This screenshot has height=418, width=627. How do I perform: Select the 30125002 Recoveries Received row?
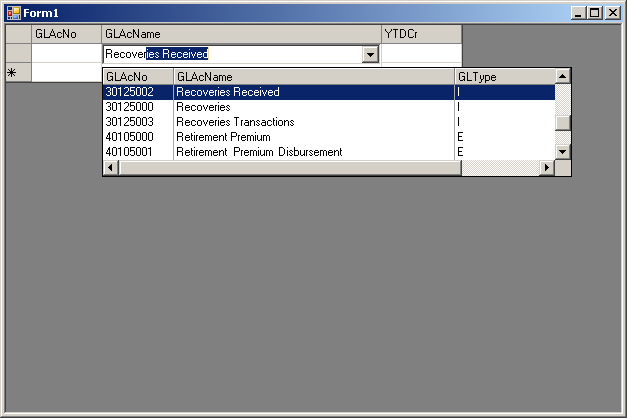(329, 92)
